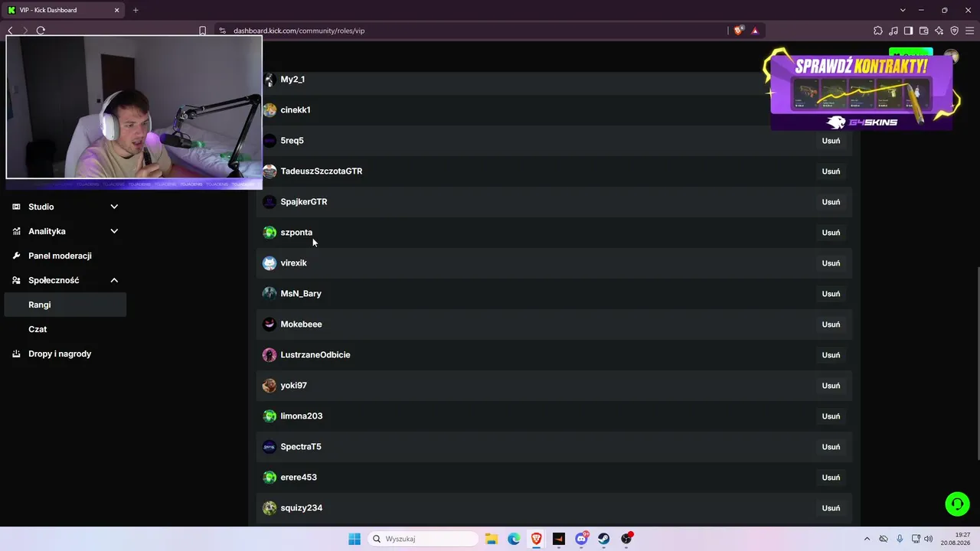The width and height of the screenshot is (980, 551).
Task: Open Discord from the taskbar
Action: tap(582, 539)
